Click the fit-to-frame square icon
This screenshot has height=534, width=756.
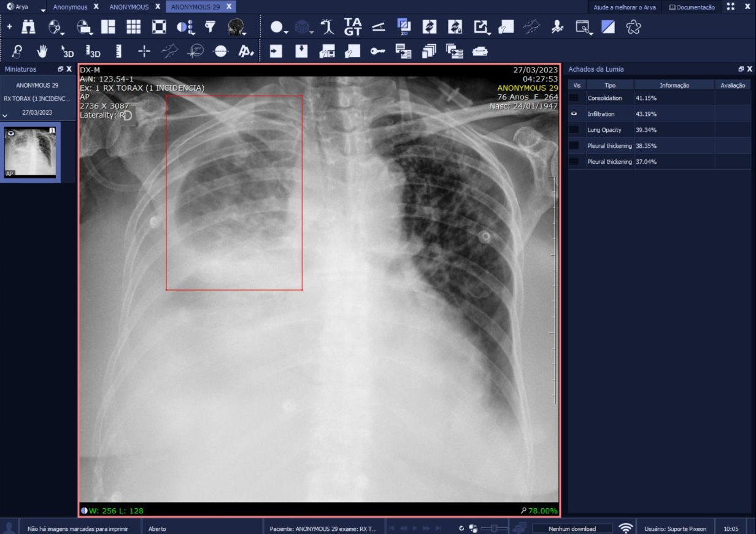click(x=159, y=26)
